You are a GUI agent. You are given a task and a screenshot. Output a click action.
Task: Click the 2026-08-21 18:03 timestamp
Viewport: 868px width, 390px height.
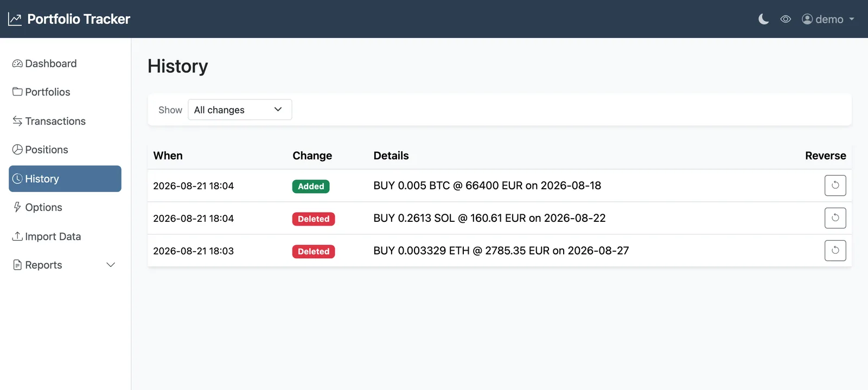(193, 251)
